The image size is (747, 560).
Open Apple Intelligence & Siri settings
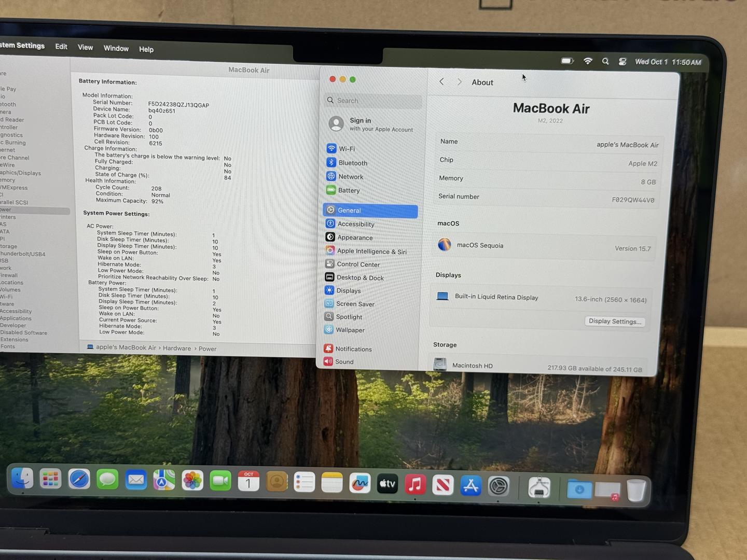click(x=371, y=251)
